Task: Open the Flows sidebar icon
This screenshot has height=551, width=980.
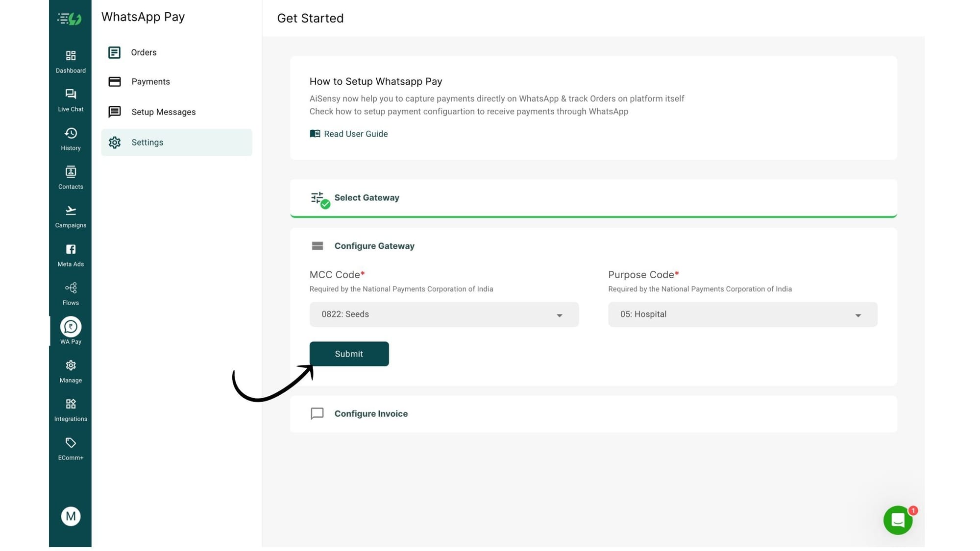Action: coord(71,288)
